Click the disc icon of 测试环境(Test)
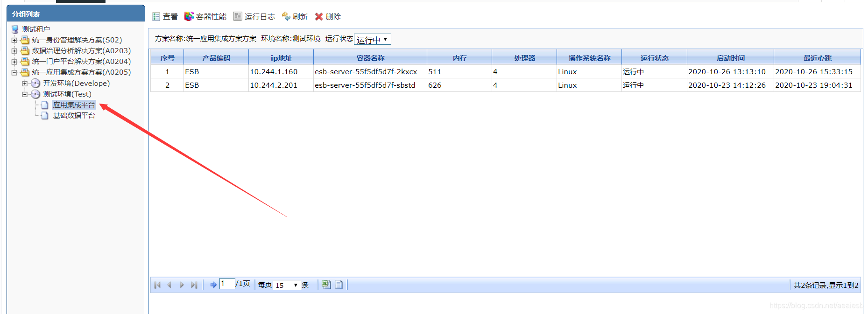This screenshot has width=868, height=314. (35, 94)
